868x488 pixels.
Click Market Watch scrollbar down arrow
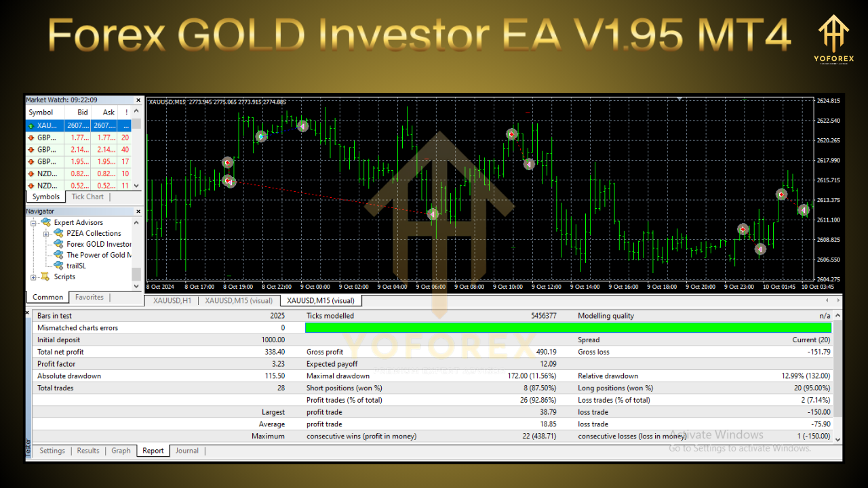136,186
